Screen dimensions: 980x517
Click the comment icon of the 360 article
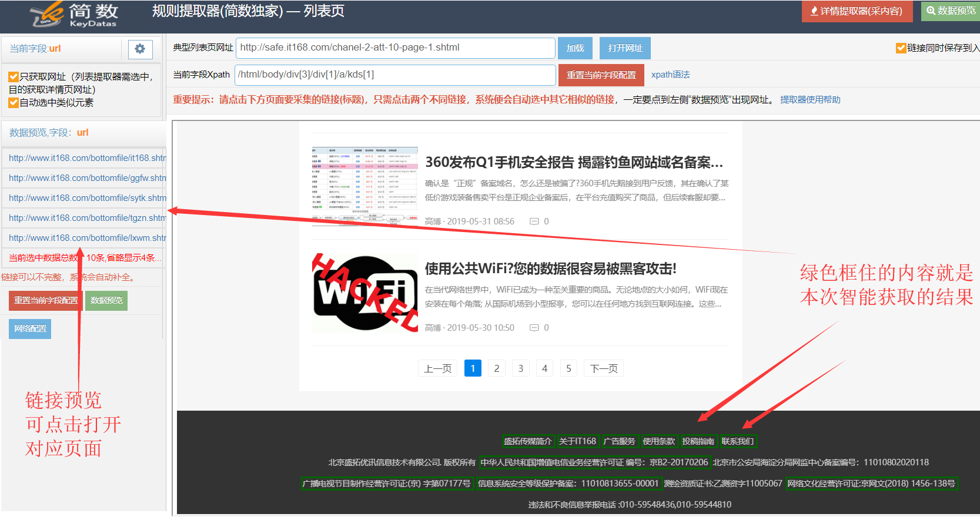[x=534, y=221]
